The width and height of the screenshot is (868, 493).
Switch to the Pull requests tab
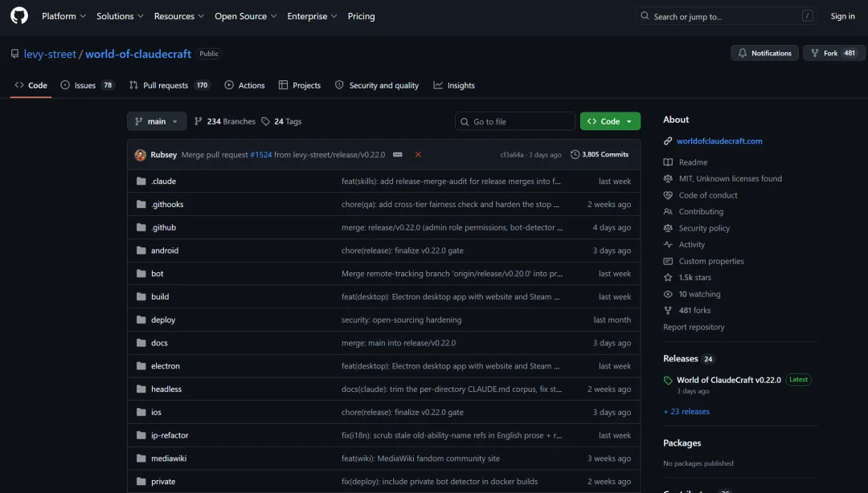point(170,85)
